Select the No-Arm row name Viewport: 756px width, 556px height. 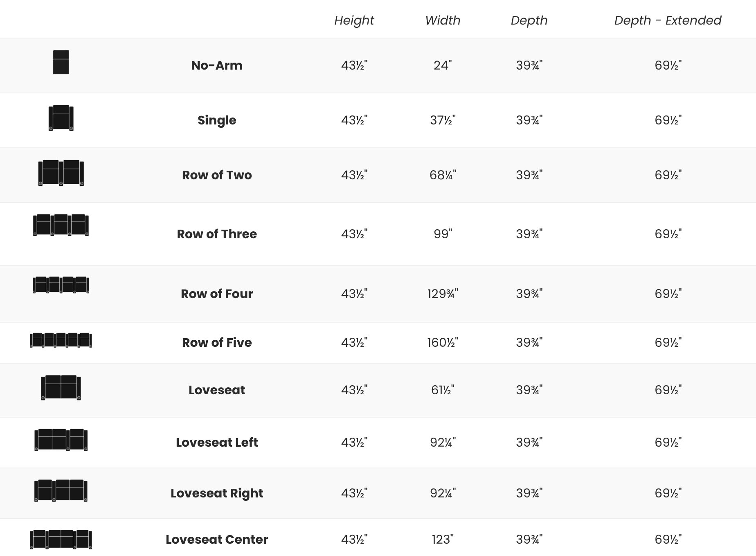click(217, 65)
